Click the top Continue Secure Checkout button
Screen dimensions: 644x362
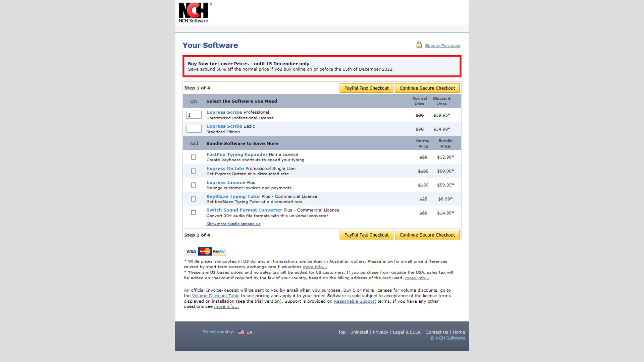click(x=427, y=88)
